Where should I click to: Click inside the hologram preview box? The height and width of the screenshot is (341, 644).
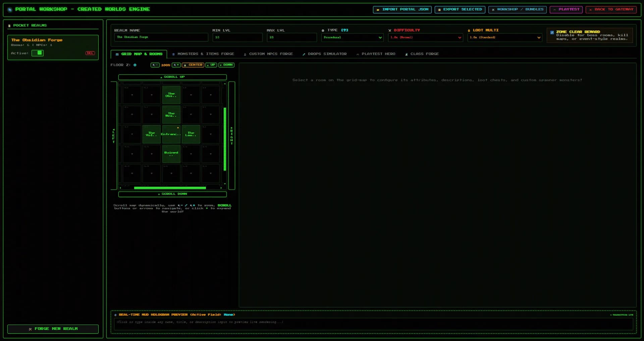coord(373,324)
